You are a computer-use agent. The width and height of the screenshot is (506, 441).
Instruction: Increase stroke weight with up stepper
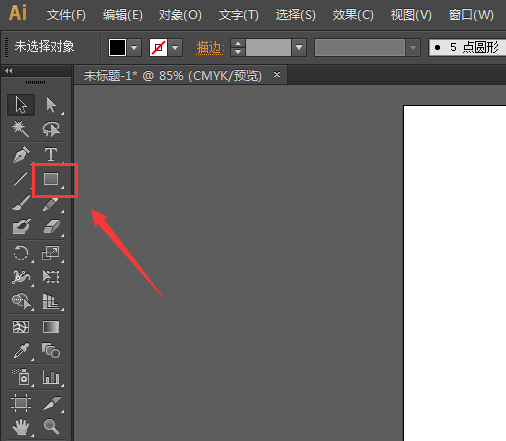(238, 43)
